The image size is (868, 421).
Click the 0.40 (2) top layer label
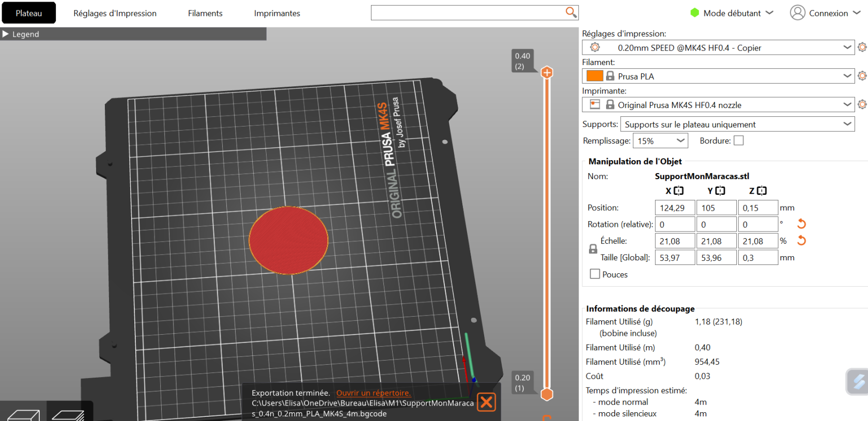tap(522, 61)
